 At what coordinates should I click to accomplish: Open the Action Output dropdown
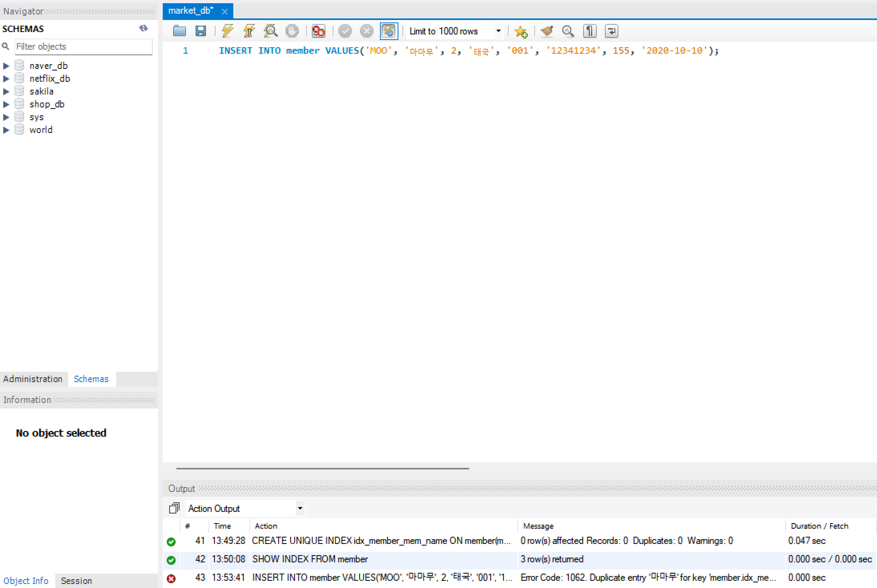[300, 508]
